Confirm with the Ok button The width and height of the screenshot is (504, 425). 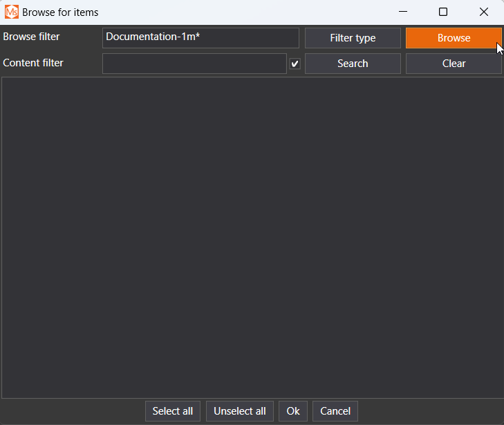[293, 411]
